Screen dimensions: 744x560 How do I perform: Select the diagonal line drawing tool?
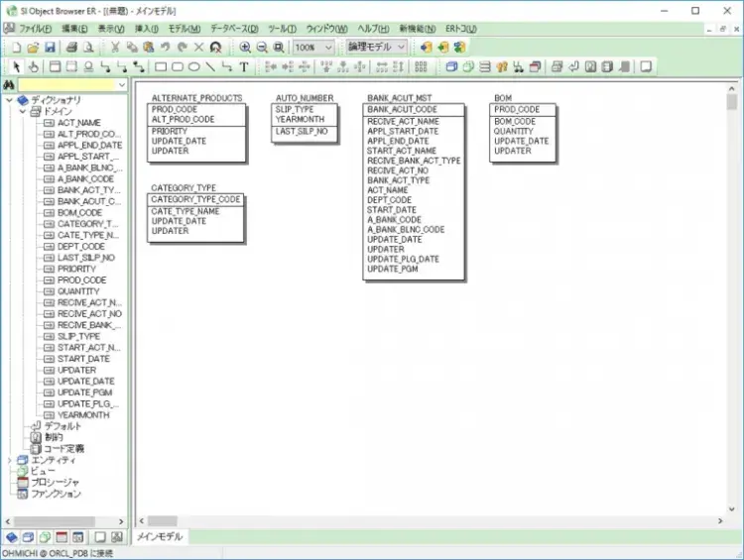210,67
